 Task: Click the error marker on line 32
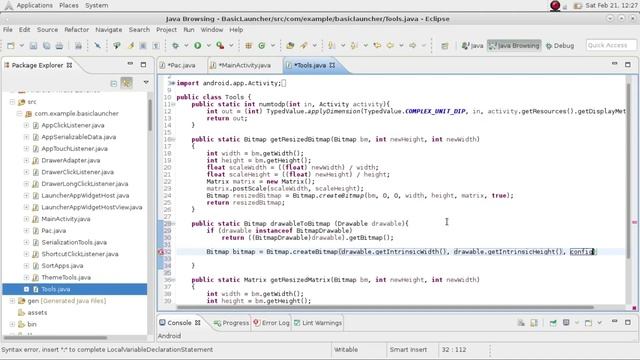click(x=161, y=252)
